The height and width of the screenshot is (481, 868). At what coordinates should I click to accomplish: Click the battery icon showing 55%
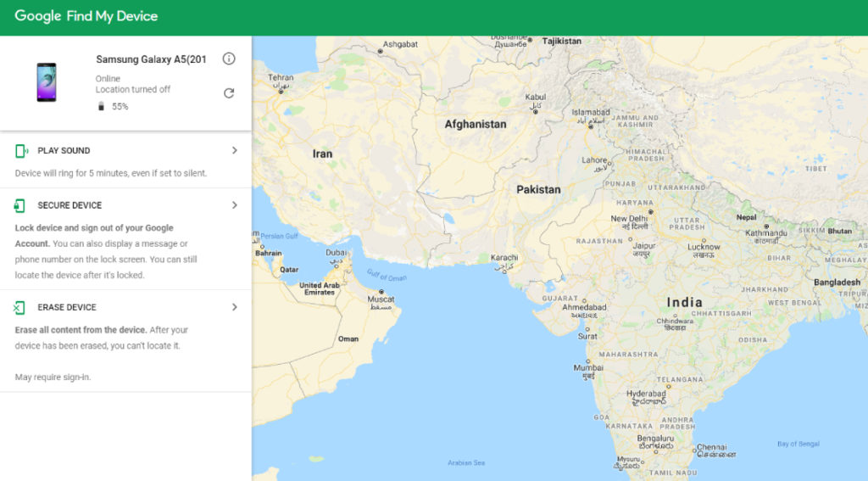click(101, 106)
